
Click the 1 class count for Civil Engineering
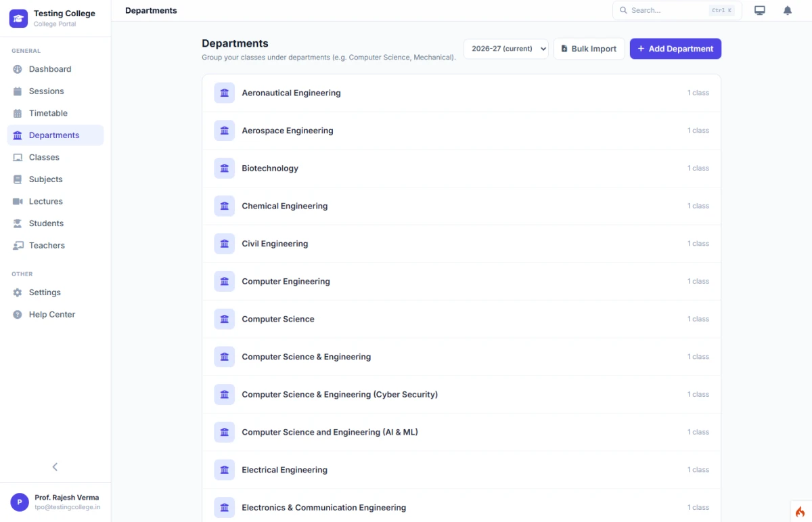point(698,244)
